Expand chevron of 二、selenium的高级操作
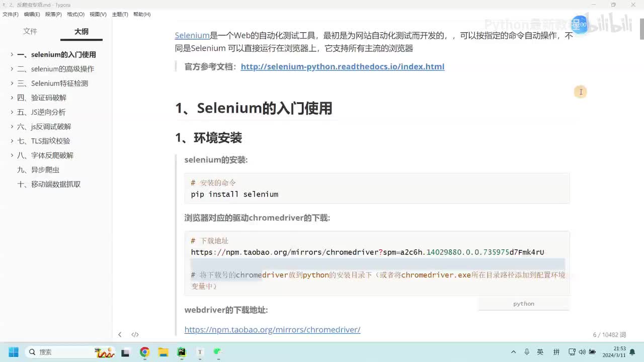 point(12,69)
